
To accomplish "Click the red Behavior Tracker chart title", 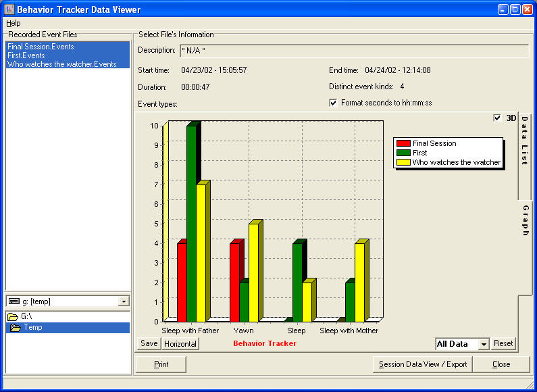I will (265, 343).
